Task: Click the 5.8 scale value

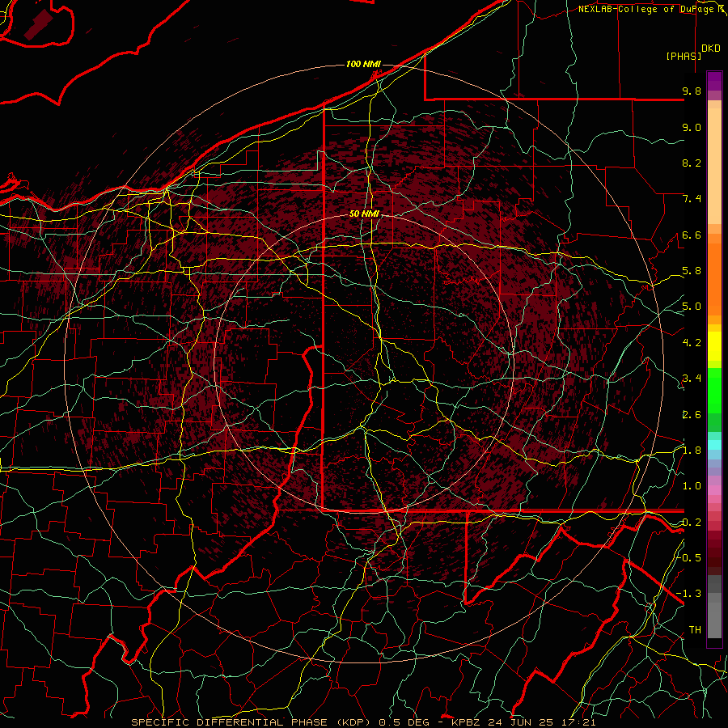Action: pos(692,271)
